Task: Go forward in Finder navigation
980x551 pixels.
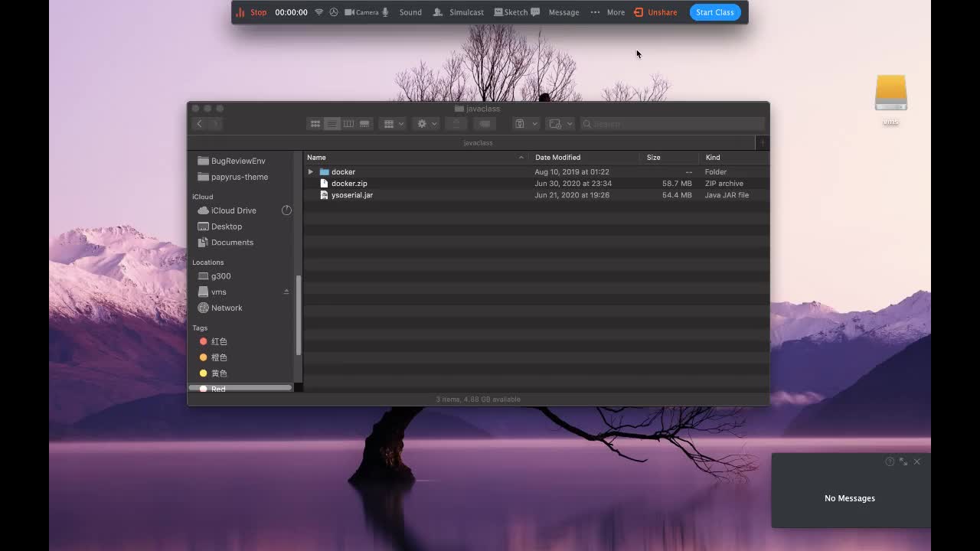Action: 215,124
